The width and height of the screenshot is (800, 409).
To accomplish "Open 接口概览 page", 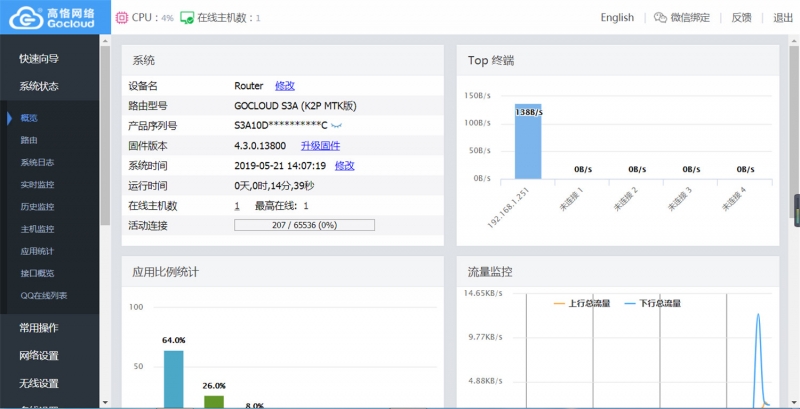I will coord(37,273).
